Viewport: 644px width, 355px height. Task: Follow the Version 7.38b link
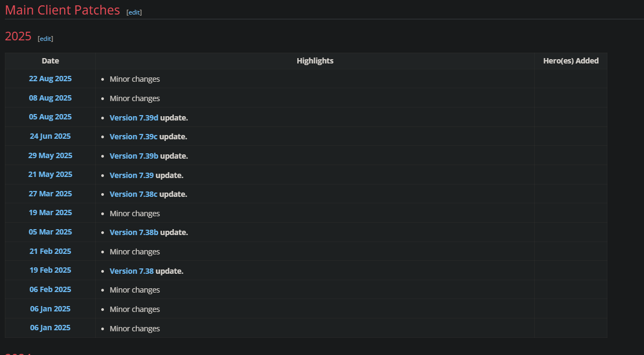(134, 232)
